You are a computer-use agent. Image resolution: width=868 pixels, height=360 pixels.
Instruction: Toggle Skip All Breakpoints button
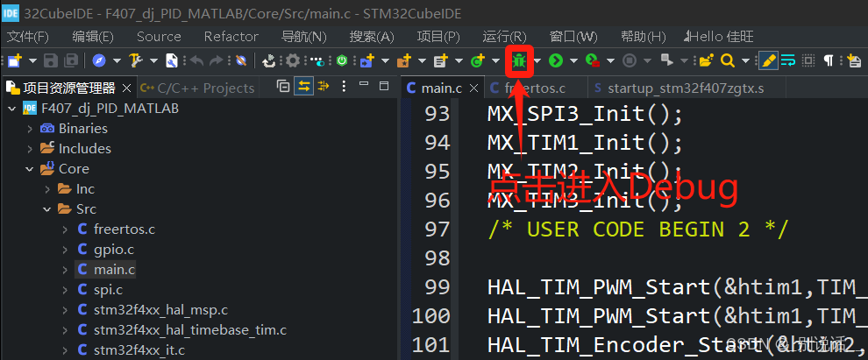(x=240, y=60)
